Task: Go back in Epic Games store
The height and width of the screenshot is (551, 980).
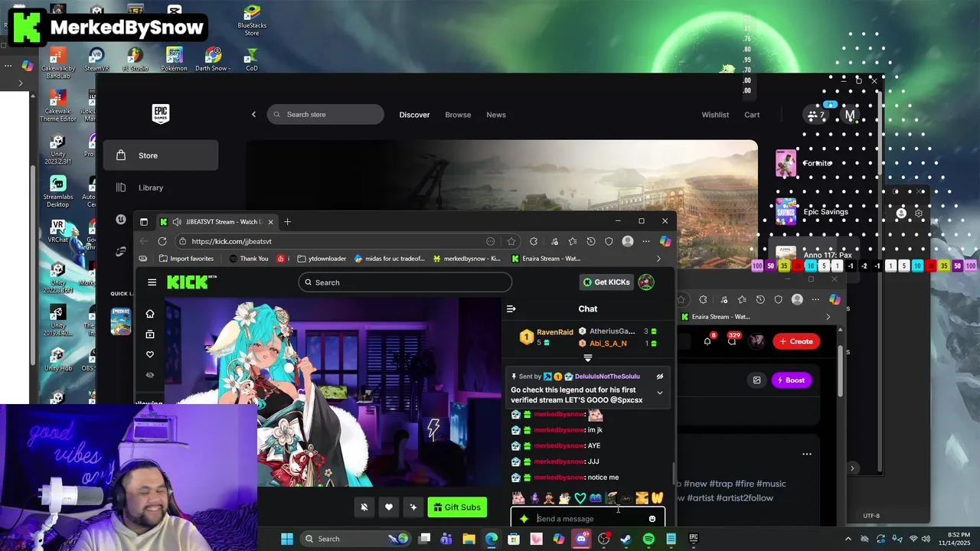Action: [x=253, y=115]
